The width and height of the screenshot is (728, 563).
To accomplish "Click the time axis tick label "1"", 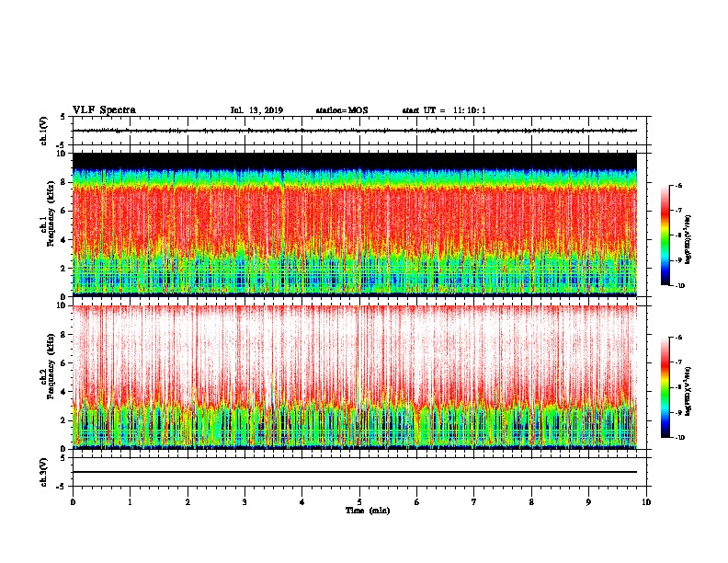I will point(130,502).
